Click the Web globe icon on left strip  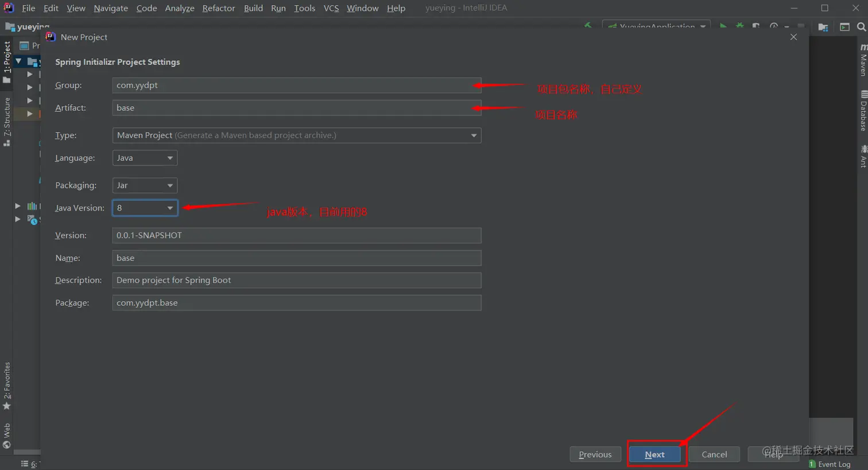click(x=6, y=445)
